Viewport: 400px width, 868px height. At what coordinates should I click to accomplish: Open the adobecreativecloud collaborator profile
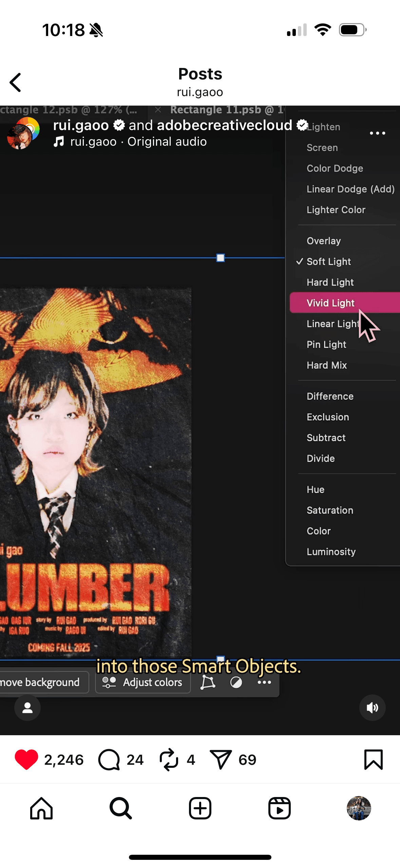pos(224,125)
